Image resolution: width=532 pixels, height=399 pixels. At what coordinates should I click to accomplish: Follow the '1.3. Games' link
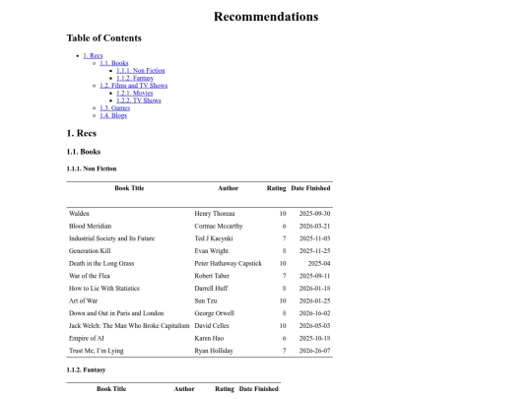click(114, 108)
